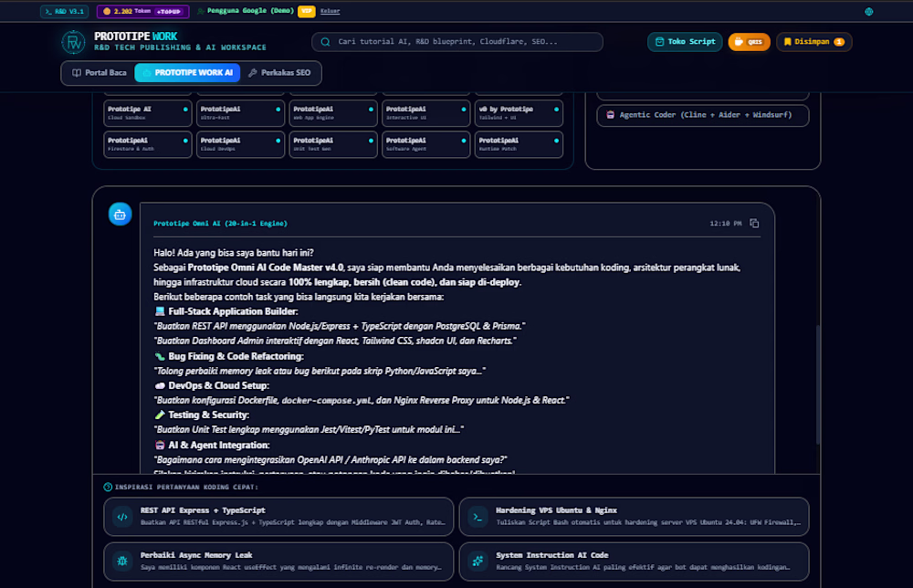The height and width of the screenshot is (588, 913).
Task: Select the PROTOTIPE WORK AI tab
Action: coord(187,73)
